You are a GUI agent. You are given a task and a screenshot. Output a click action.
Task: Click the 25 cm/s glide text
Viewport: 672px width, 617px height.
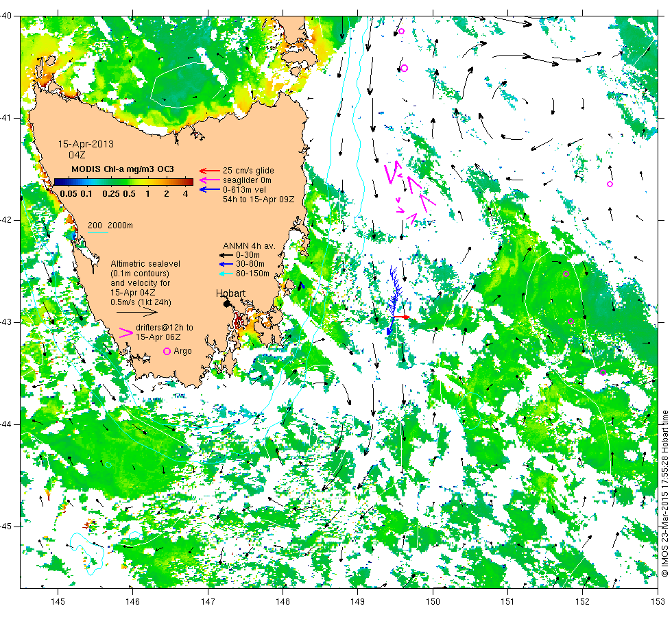(248, 171)
